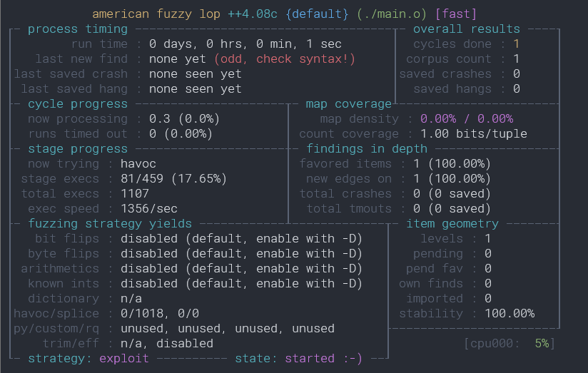588x373 pixels.
Task: Click the "stage progress" section header
Action: click(77, 149)
